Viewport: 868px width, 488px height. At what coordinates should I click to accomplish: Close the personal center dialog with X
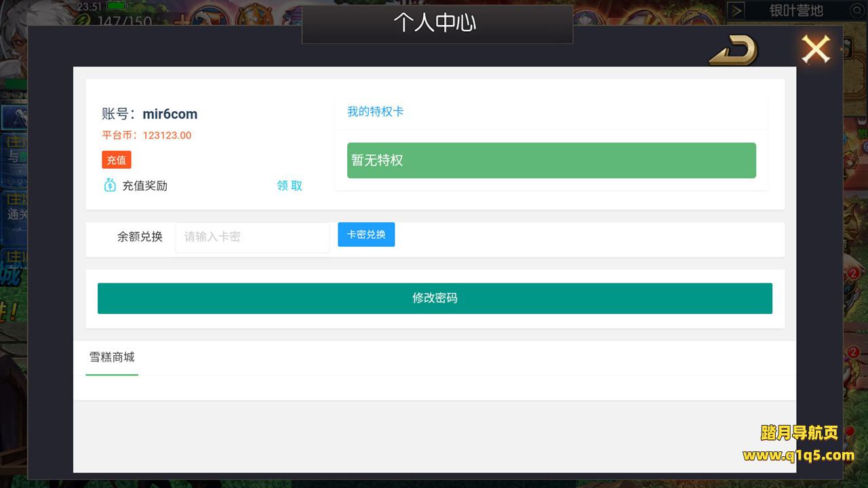(x=815, y=49)
